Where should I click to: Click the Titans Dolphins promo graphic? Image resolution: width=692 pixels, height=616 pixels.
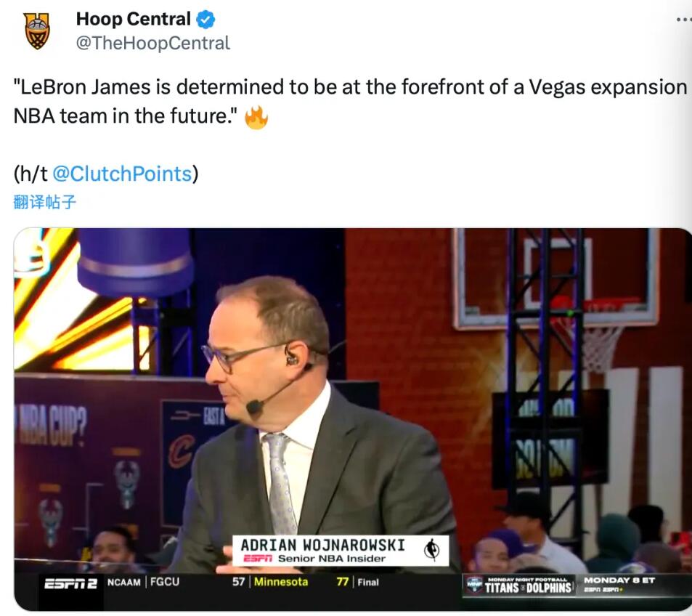click(x=528, y=587)
